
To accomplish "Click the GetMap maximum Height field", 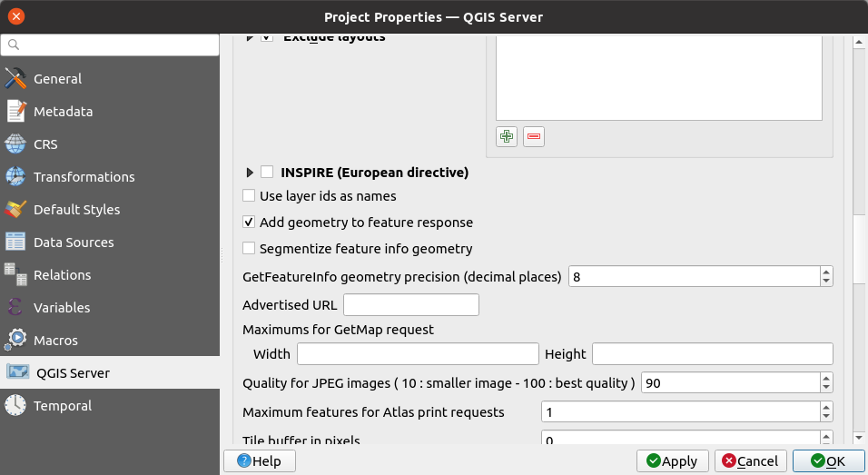I will coord(713,354).
